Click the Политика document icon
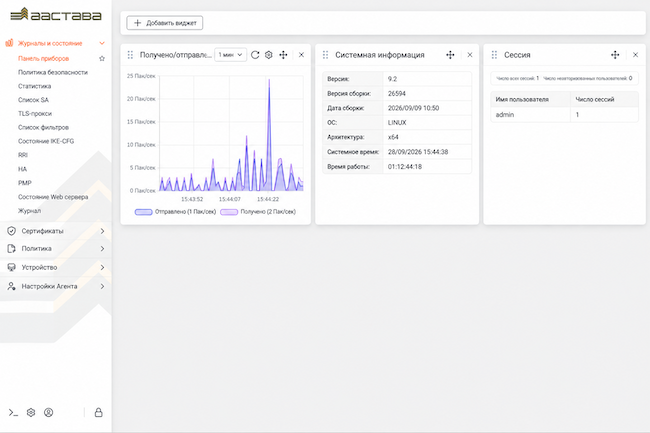The height and width of the screenshot is (433, 650). 12,249
